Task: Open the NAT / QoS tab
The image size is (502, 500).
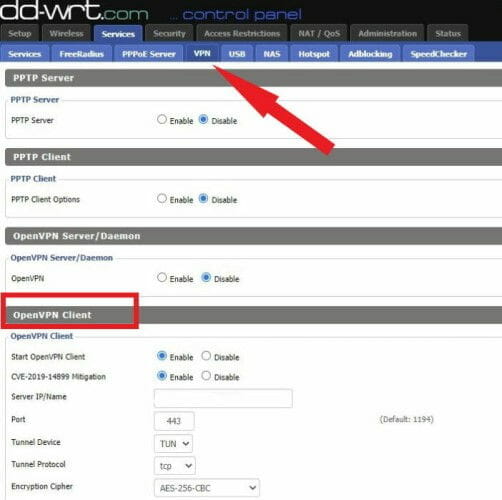Action: click(319, 33)
